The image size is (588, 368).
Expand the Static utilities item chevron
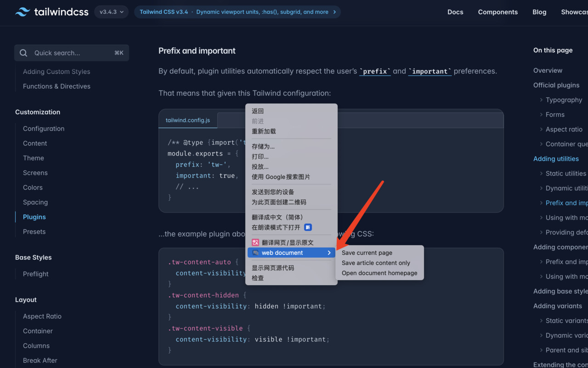(x=541, y=173)
